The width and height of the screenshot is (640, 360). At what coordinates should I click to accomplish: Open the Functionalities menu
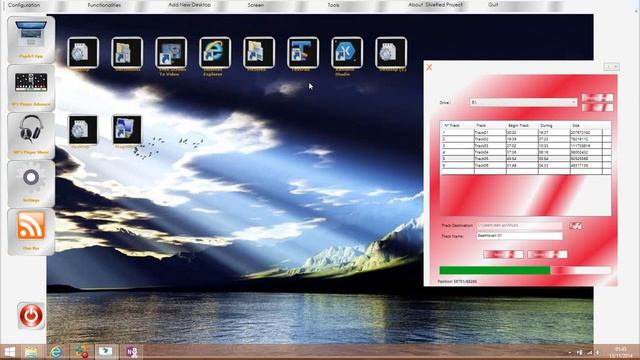click(x=104, y=5)
